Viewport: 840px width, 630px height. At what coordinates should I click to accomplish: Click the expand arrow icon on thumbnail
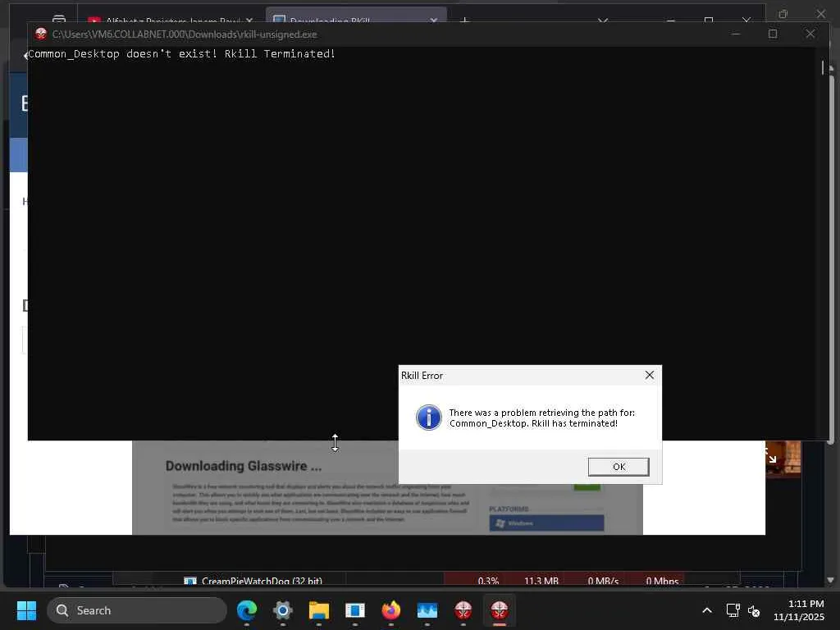(x=772, y=459)
